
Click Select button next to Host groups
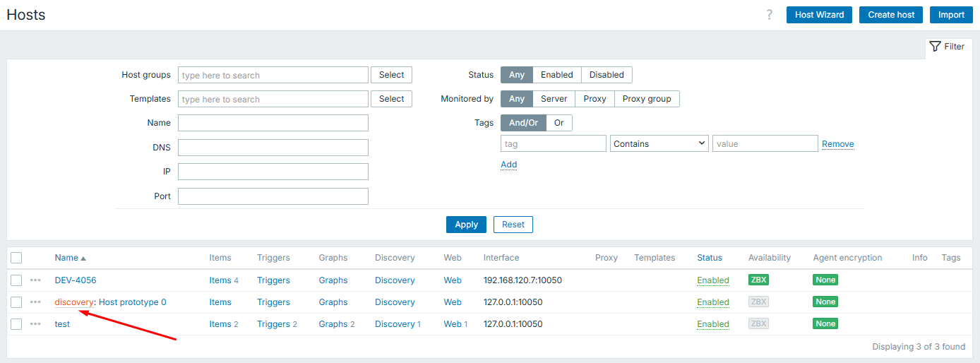coord(391,75)
